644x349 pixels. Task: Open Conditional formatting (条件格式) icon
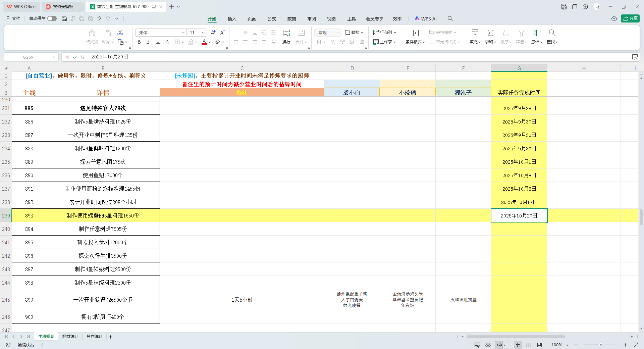point(415,33)
